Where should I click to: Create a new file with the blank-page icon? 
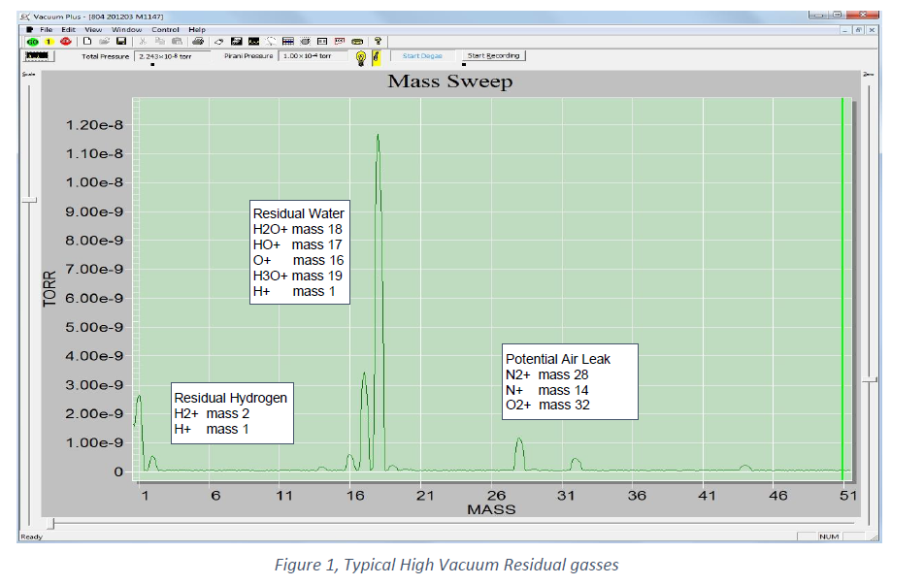[87, 42]
